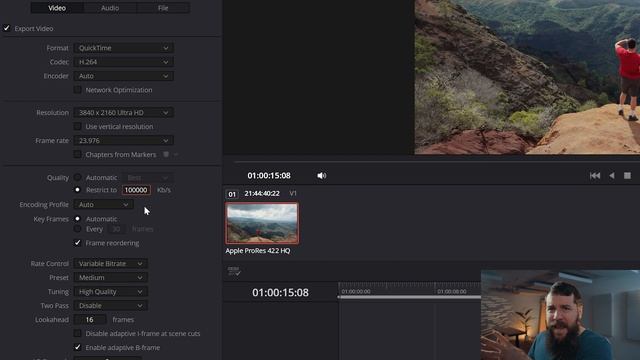
Task: Toggle the Frame reordering checkbox
Action: (x=78, y=243)
